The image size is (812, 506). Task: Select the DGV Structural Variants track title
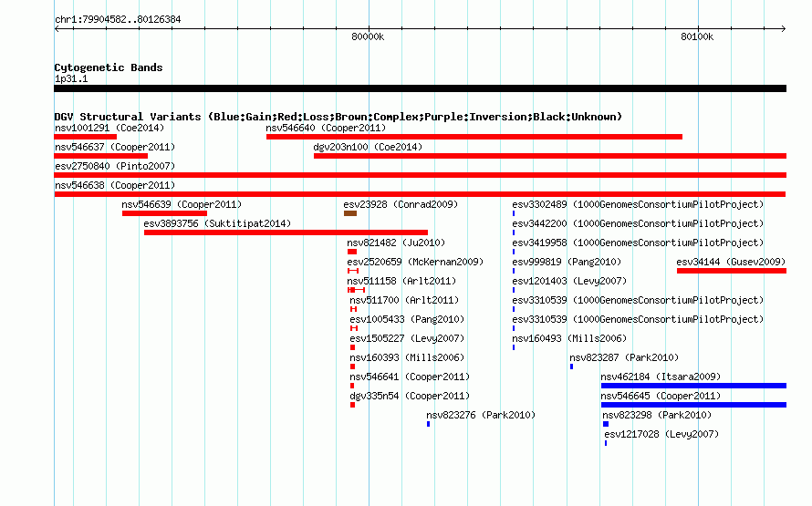[x=338, y=117]
